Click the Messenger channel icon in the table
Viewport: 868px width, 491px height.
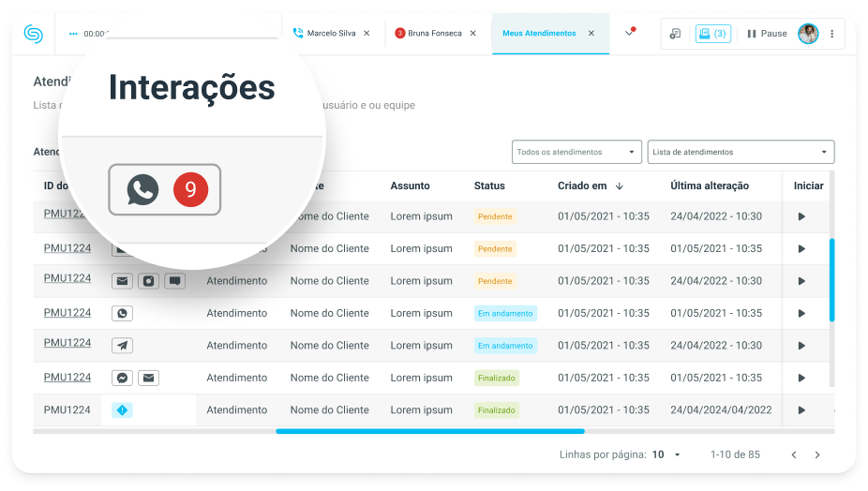[x=122, y=378]
